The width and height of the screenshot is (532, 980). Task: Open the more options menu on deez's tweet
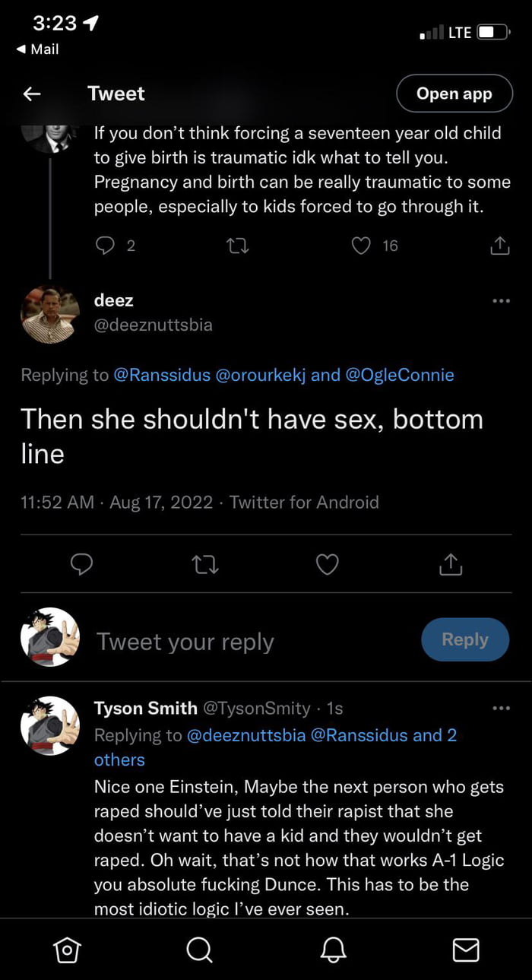501,300
